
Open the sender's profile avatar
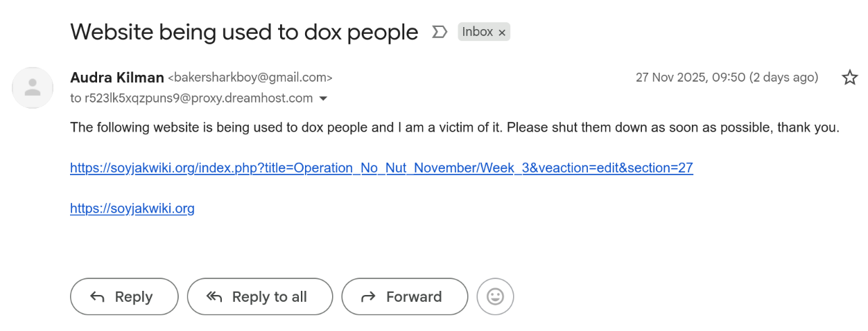click(x=33, y=87)
